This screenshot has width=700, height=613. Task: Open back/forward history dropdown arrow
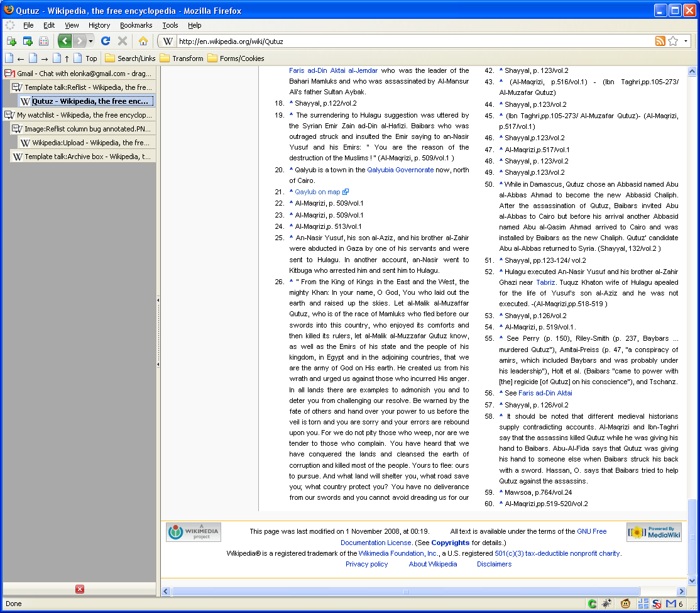tap(90, 41)
